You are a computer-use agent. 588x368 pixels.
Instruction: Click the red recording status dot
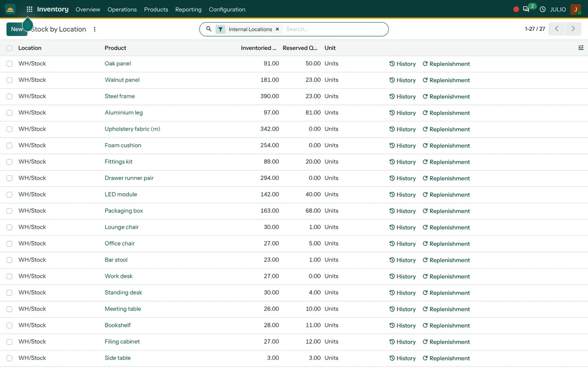tap(516, 9)
